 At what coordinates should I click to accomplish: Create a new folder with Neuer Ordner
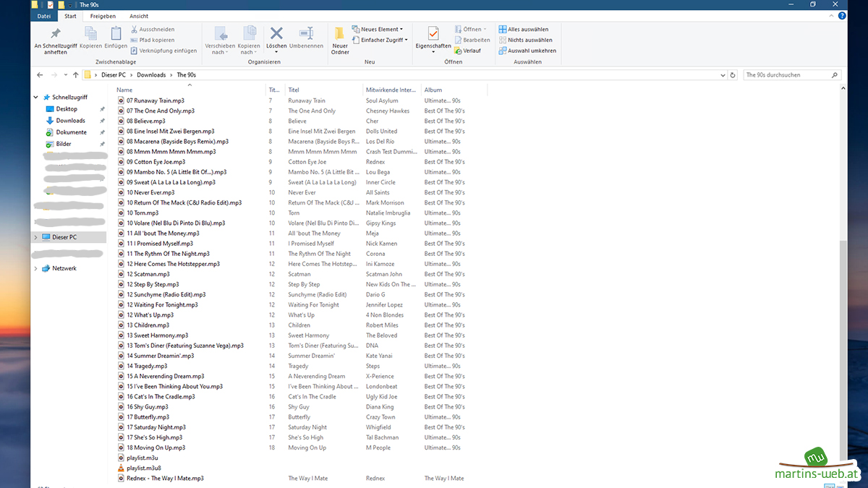(x=340, y=40)
